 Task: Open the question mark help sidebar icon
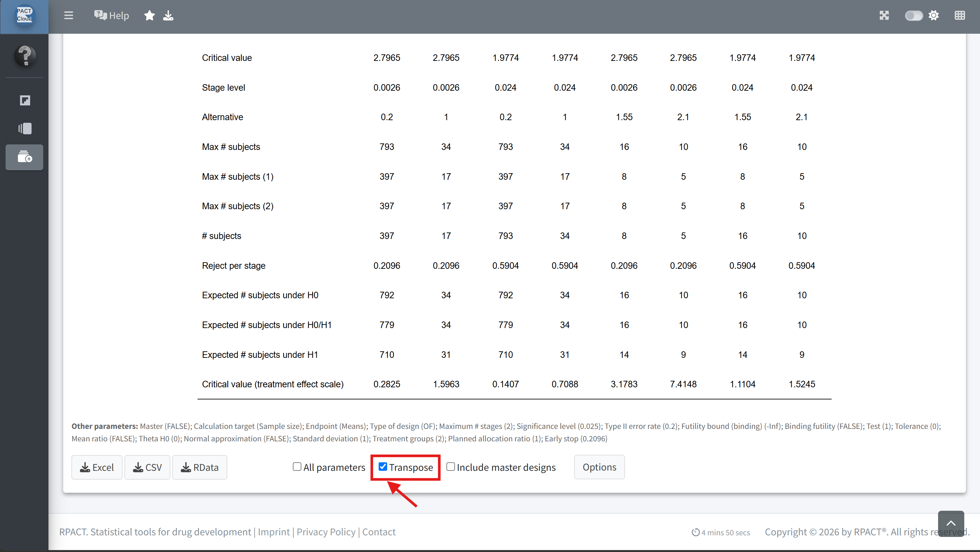click(25, 56)
